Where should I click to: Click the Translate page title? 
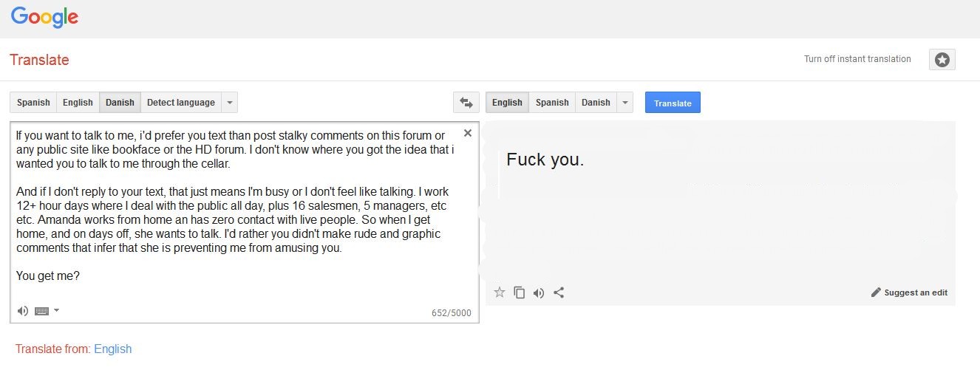[39, 60]
